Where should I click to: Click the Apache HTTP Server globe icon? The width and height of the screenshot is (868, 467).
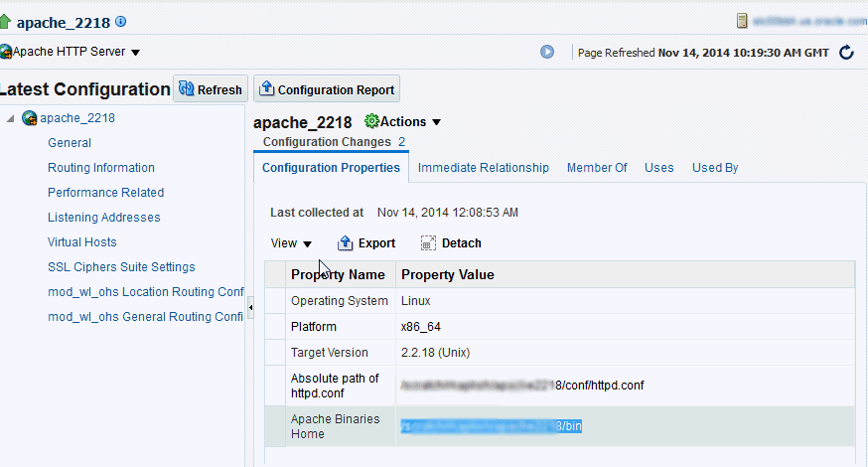point(6,52)
